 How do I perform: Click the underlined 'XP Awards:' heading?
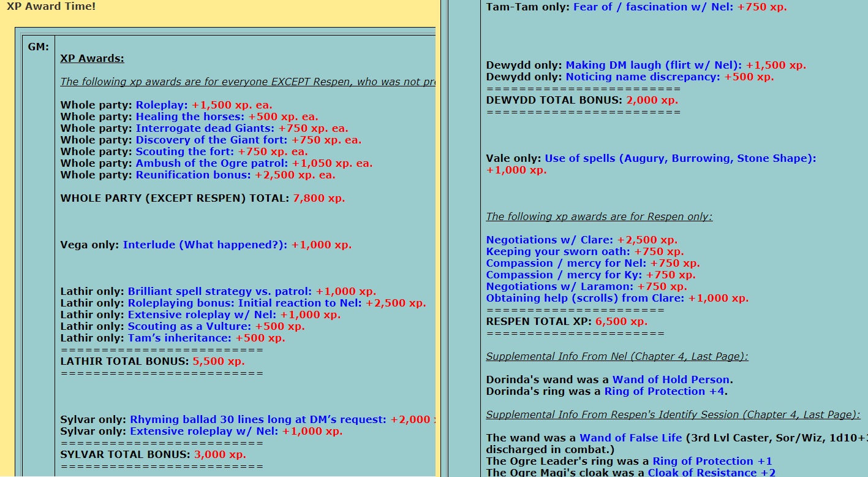pos(92,59)
